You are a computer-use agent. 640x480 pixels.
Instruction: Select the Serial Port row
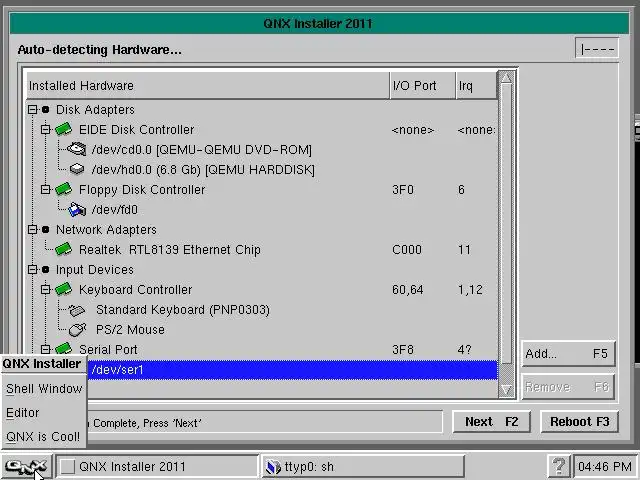click(x=262, y=349)
